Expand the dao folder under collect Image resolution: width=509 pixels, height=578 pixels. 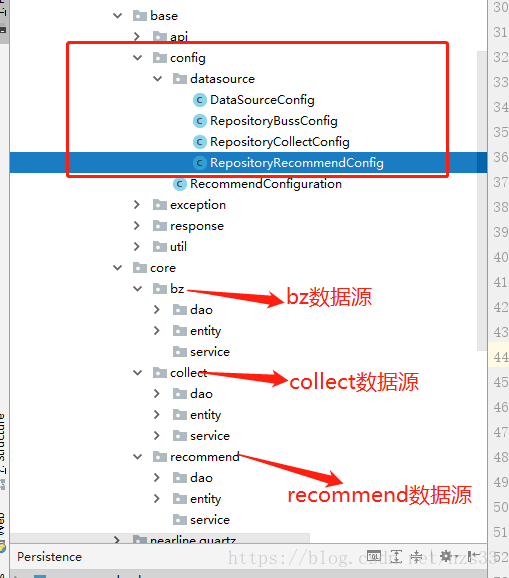pyautogui.click(x=157, y=394)
